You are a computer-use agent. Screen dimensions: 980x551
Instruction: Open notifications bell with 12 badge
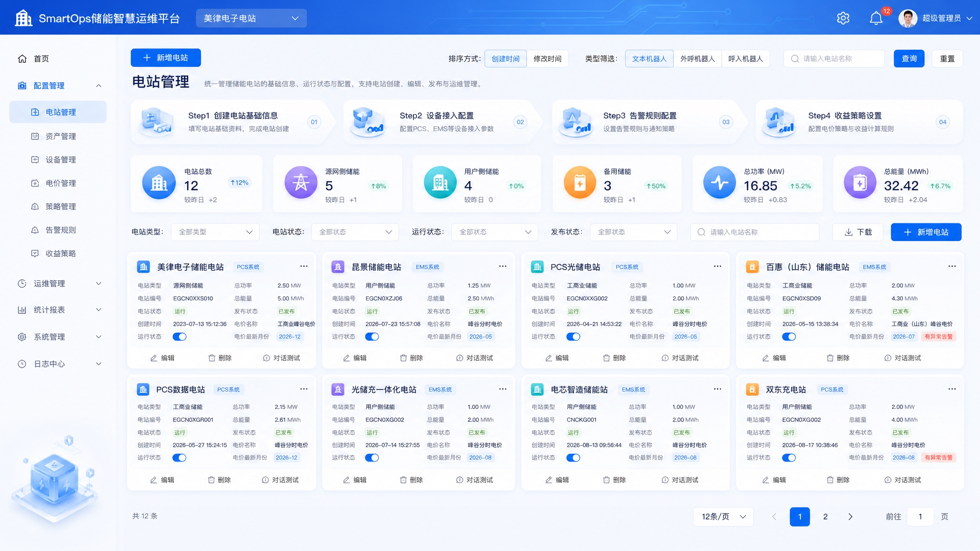[x=876, y=18]
